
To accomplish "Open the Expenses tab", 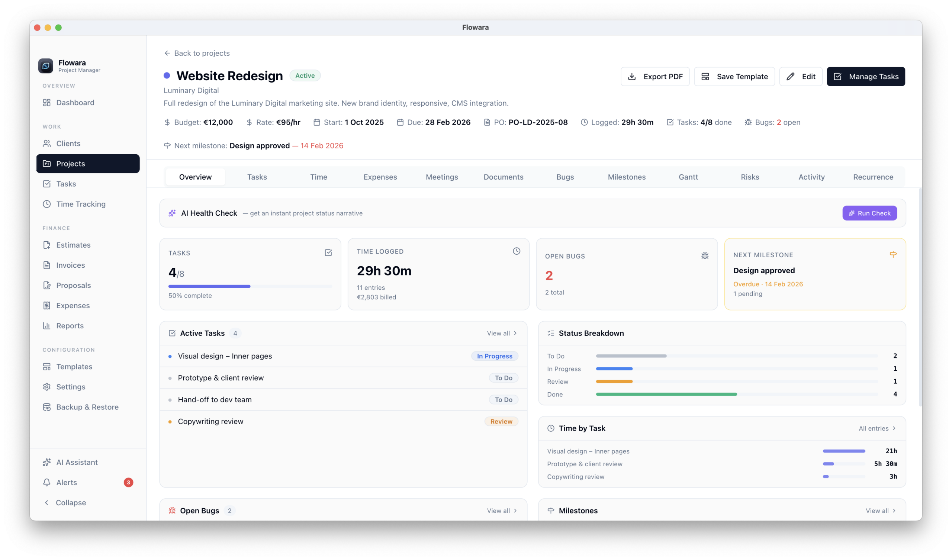I will click(380, 177).
